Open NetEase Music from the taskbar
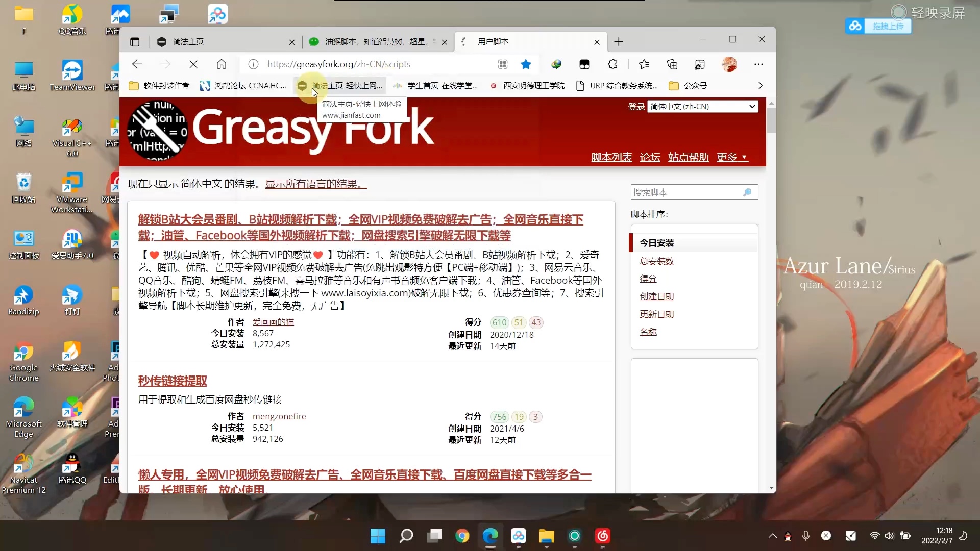The height and width of the screenshot is (551, 980). click(x=603, y=536)
